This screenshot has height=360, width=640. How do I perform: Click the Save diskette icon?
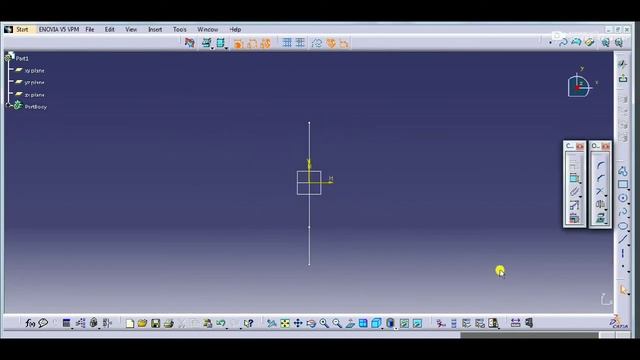coord(156,323)
